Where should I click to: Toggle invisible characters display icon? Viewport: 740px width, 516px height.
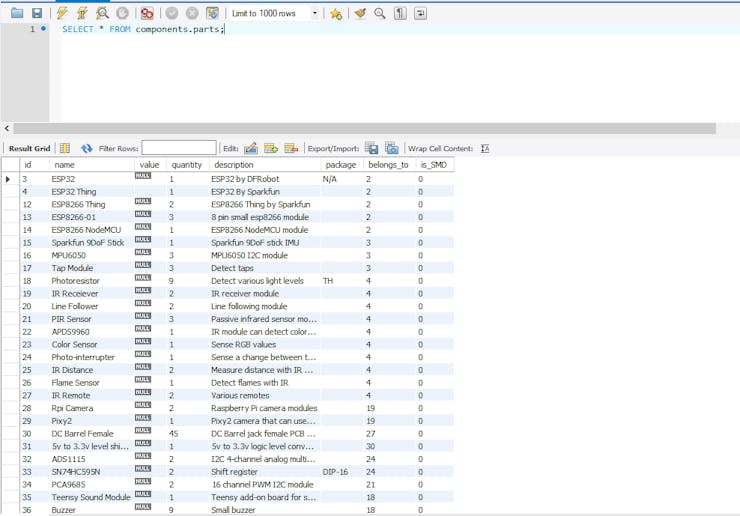click(400, 13)
